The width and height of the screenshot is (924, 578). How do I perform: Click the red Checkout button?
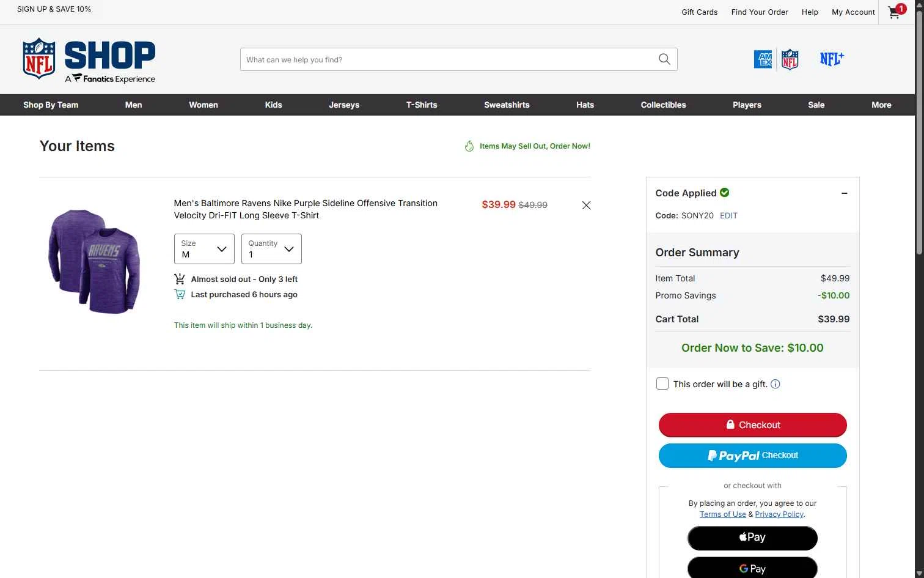point(753,425)
